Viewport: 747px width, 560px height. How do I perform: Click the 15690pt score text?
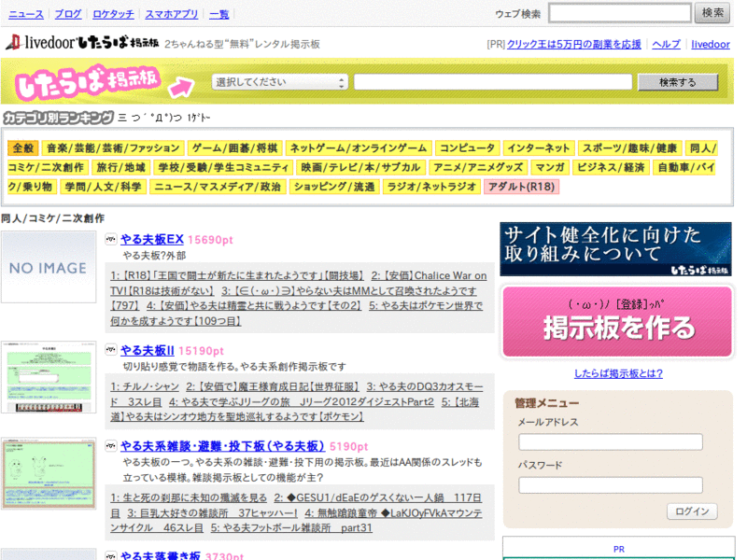point(211,240)
